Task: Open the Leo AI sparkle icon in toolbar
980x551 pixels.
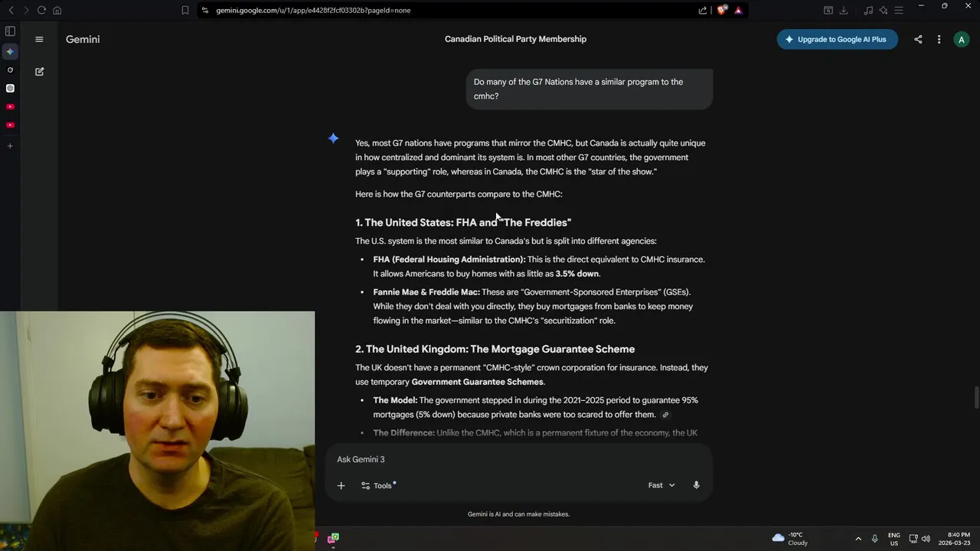Action: (x=884, y=10)
